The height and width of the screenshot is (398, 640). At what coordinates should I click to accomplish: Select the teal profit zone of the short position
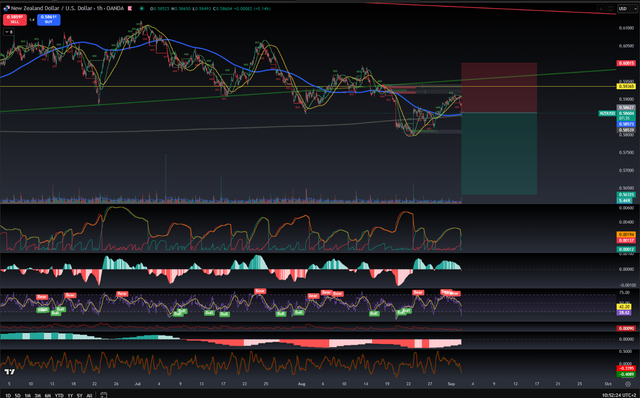[x=499, y=153]
